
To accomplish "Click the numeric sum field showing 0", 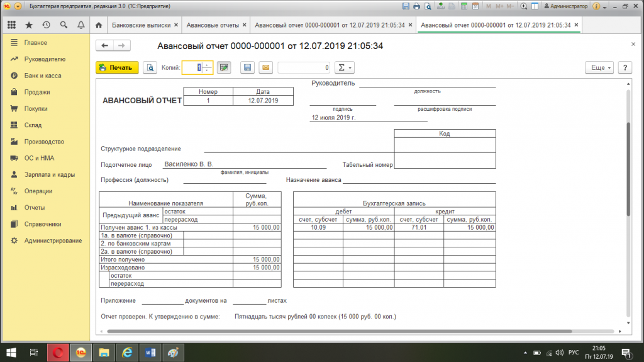I will click(304, 67).
